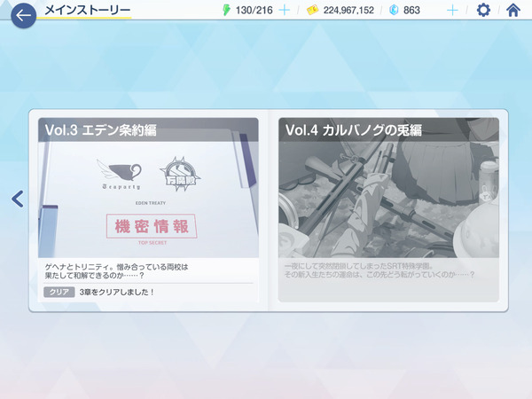Open the Vol.3 エデン条約編 story card
The width and height of the screenshot is (532, 399).
tap(148, 209)
